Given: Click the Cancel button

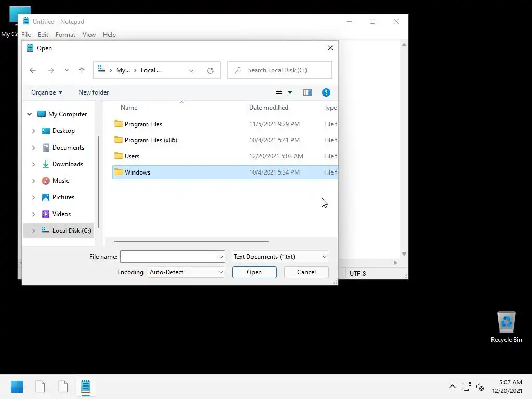Looking at the screenshot, I should (307, 272).
